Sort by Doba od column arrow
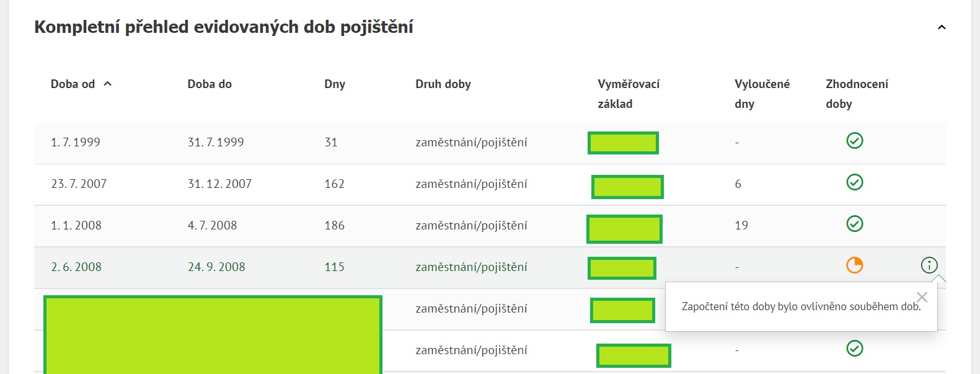The height and width of the screenshot is (374, 980). click(x=108, y=84)
